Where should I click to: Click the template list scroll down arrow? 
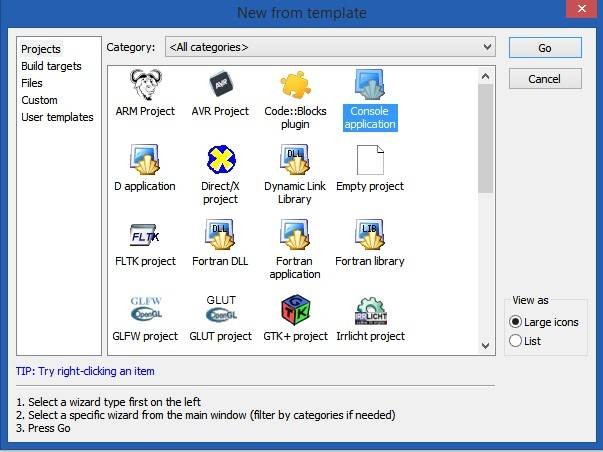point(486,345)
